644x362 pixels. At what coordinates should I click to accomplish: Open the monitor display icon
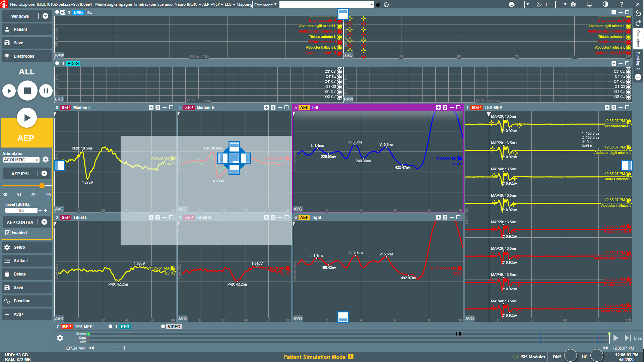[x=589, y=4]
